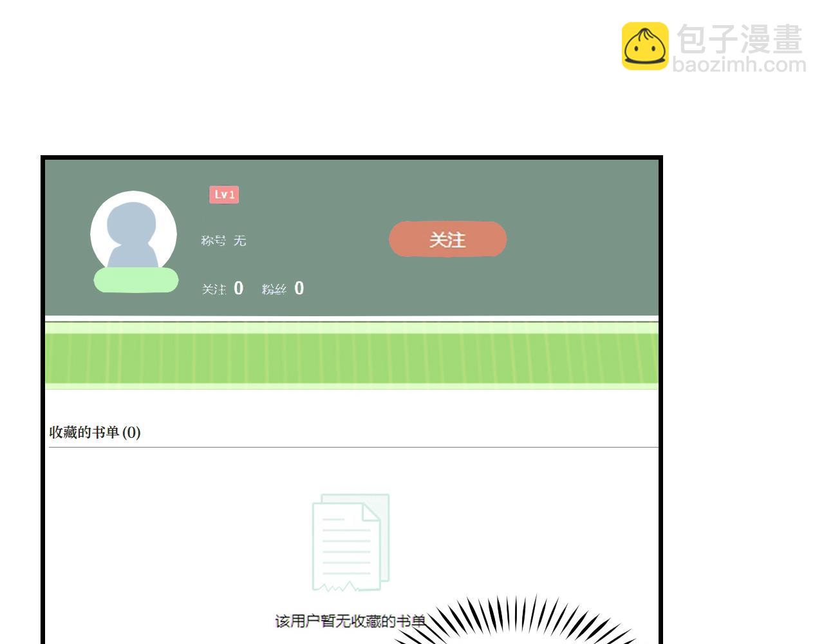The width and height of the screenshot is (824, 644).
Task: Open the 粉丝 fans count label
Action: [x=274, y=290]
